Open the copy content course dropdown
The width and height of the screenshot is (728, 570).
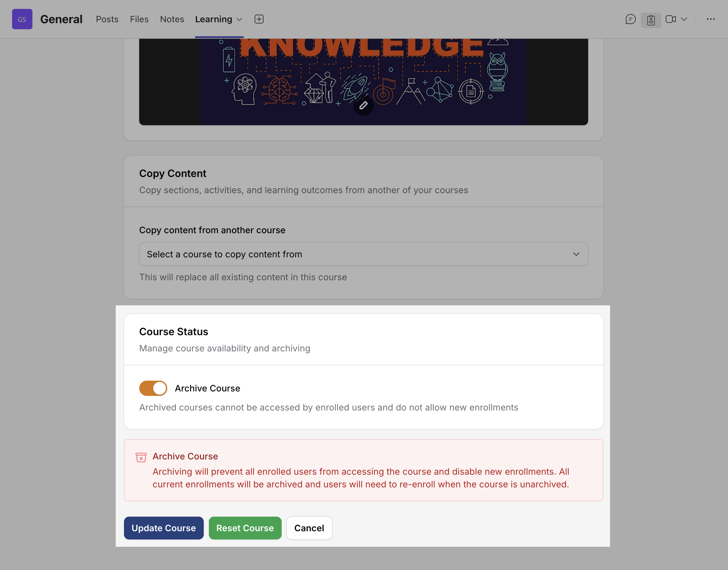363,254
